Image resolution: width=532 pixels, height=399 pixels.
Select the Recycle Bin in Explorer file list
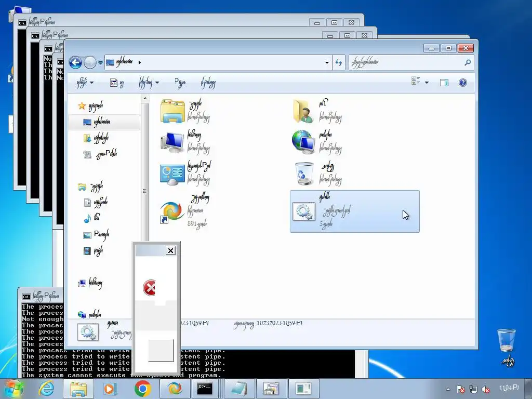pyautogui.click(x=304, y=174)
